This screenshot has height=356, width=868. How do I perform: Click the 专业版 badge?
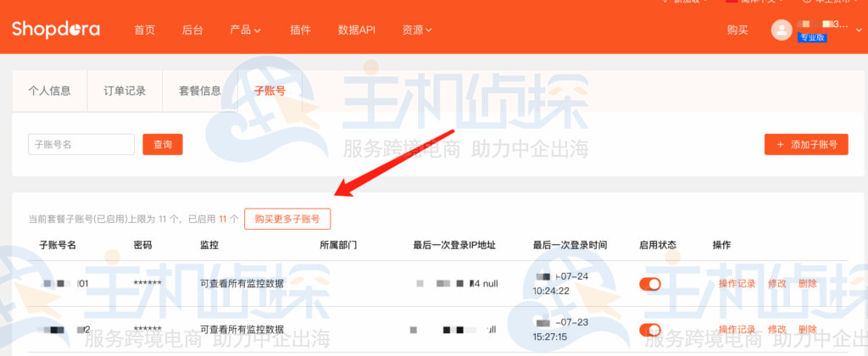pos(812,38)
